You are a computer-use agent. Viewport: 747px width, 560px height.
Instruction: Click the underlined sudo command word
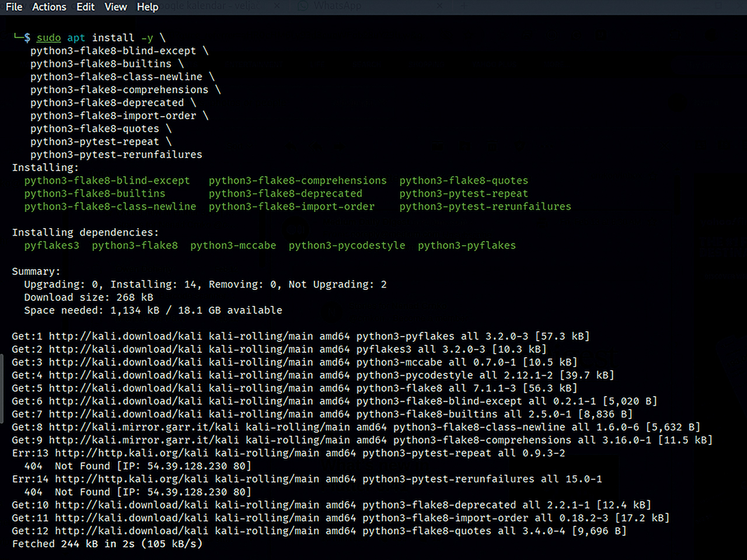point(48,38)
